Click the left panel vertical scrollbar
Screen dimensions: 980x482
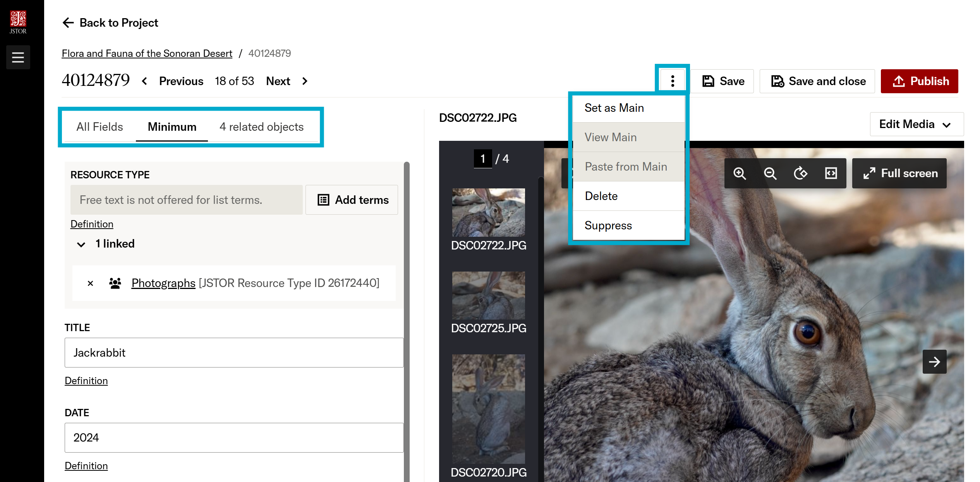tap(407, 322)
